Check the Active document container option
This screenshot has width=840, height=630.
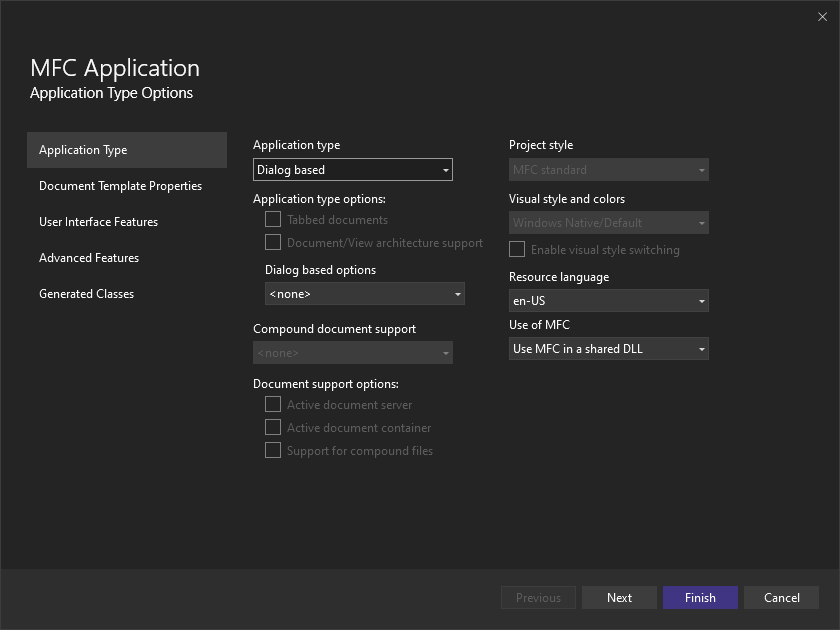(x=273, y=428)
